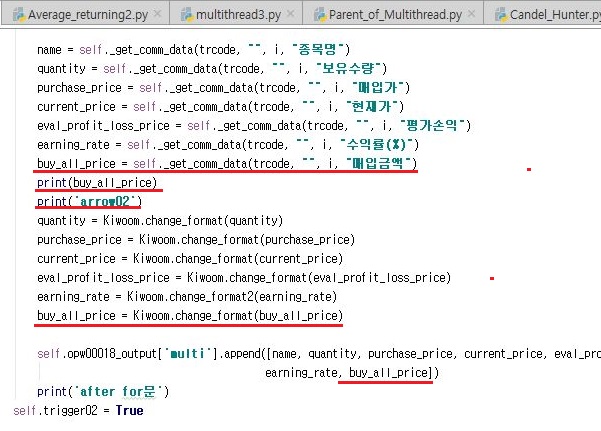Click the "수익률(%)" string literal
Screen dimensions: 601x431
coord(376,144)
